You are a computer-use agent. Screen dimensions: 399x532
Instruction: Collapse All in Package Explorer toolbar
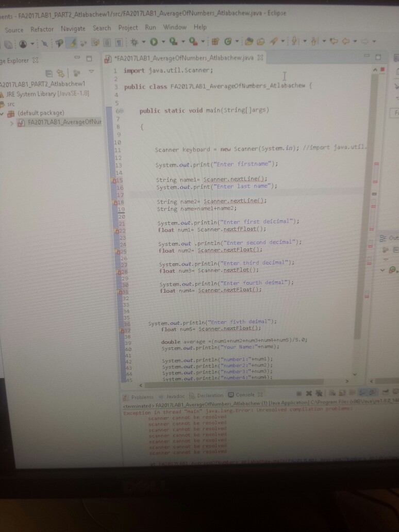pyautogui.click(x=49, y=73)
